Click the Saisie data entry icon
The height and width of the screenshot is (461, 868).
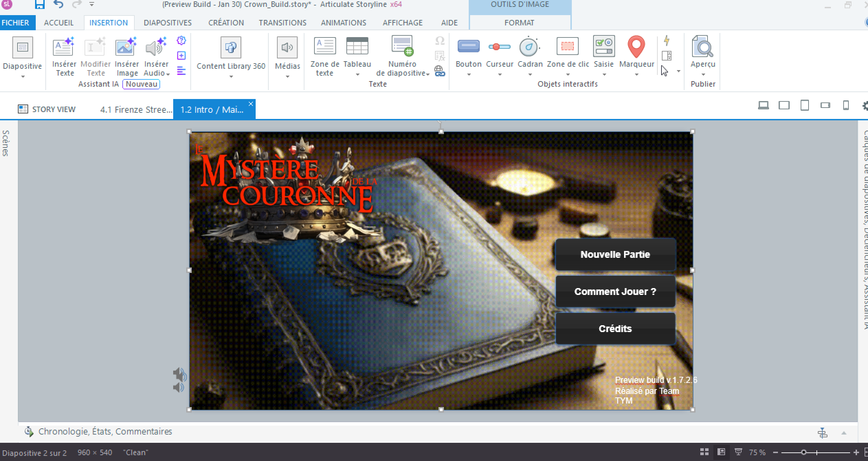tap(604, 46)
